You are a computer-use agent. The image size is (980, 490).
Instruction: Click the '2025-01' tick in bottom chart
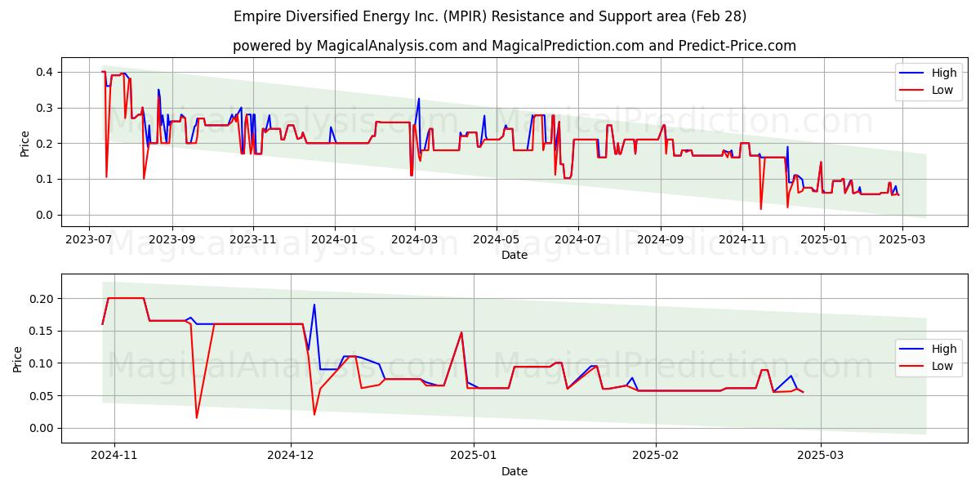[x=474, y=457]
